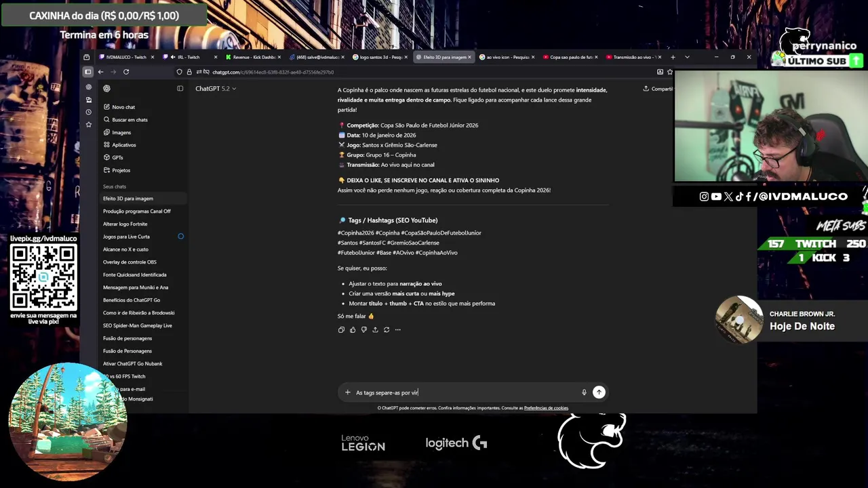The height and width of the screenshot is (488, 868).
Task: Open chat Produção programas Canal Off
Action: pyautogui.click(x=137, y=211)
